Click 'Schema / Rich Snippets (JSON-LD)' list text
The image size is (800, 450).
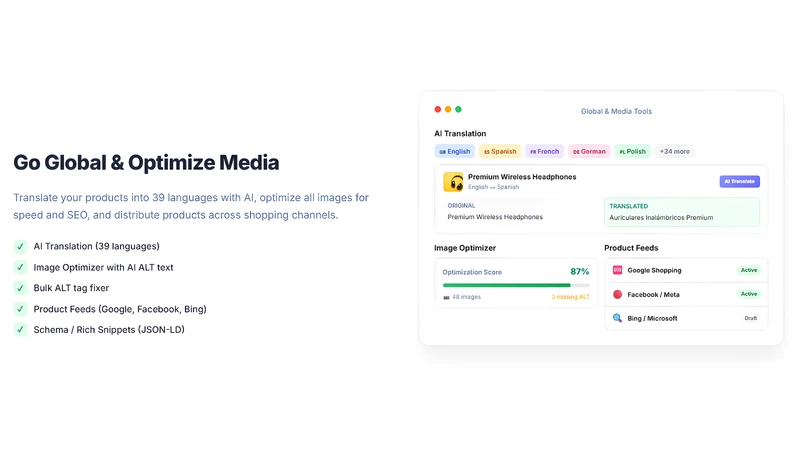pyautogui.click(x=109, y=330)
